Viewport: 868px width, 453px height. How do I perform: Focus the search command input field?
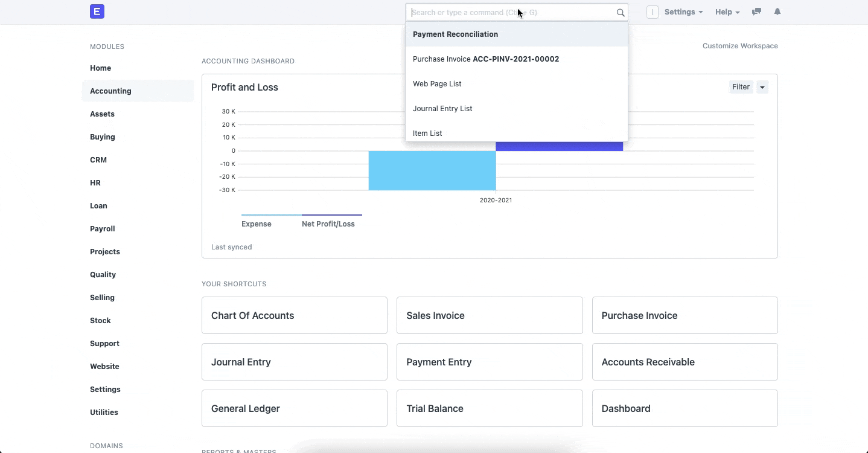[x=507, y=13]
